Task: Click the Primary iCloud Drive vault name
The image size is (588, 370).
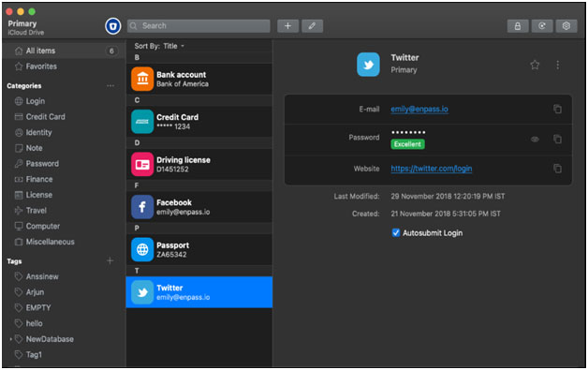Action: [x=26, y=27]
